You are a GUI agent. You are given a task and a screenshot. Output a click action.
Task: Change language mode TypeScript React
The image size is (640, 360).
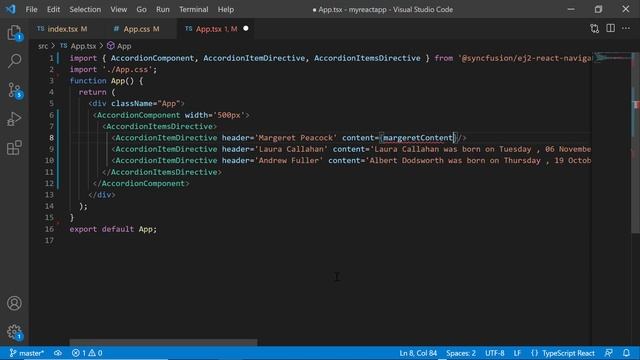pos(568,353)
